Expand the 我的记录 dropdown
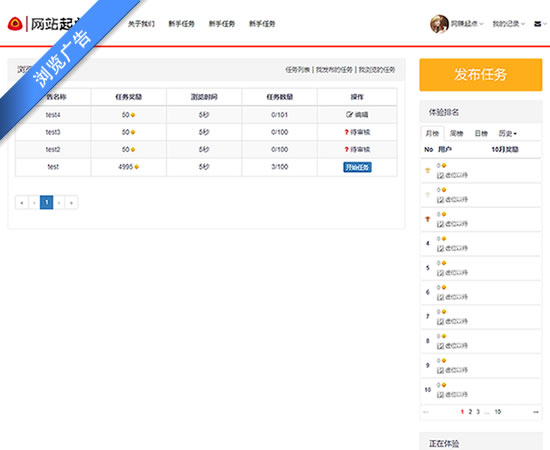This screenshot has width=550, height=450. 509,24
